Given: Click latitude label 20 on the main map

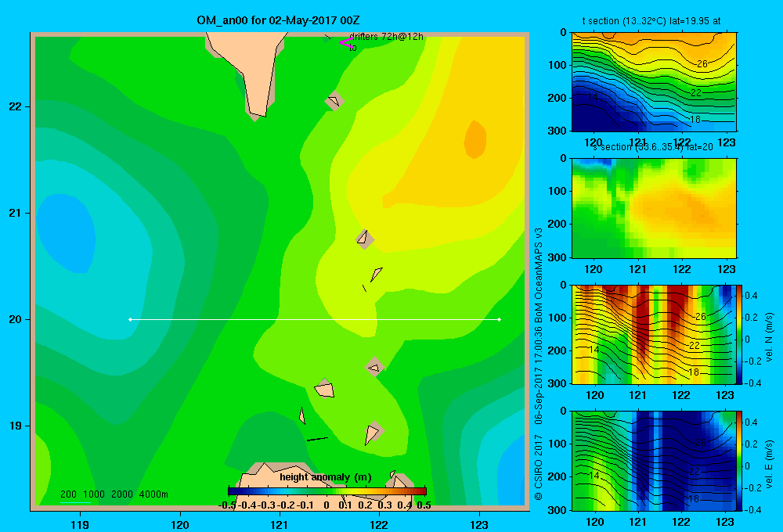Looking at the screenshot, I should 16,319.
